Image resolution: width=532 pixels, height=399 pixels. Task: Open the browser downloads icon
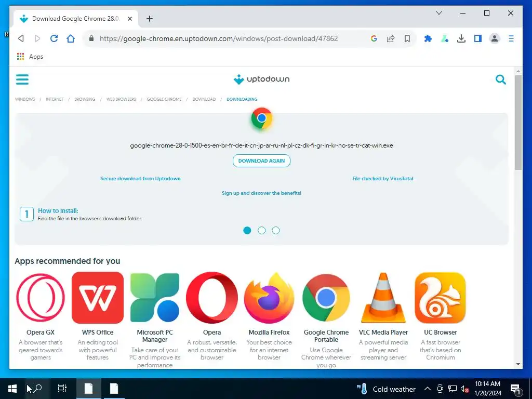(x=461, y=38)
